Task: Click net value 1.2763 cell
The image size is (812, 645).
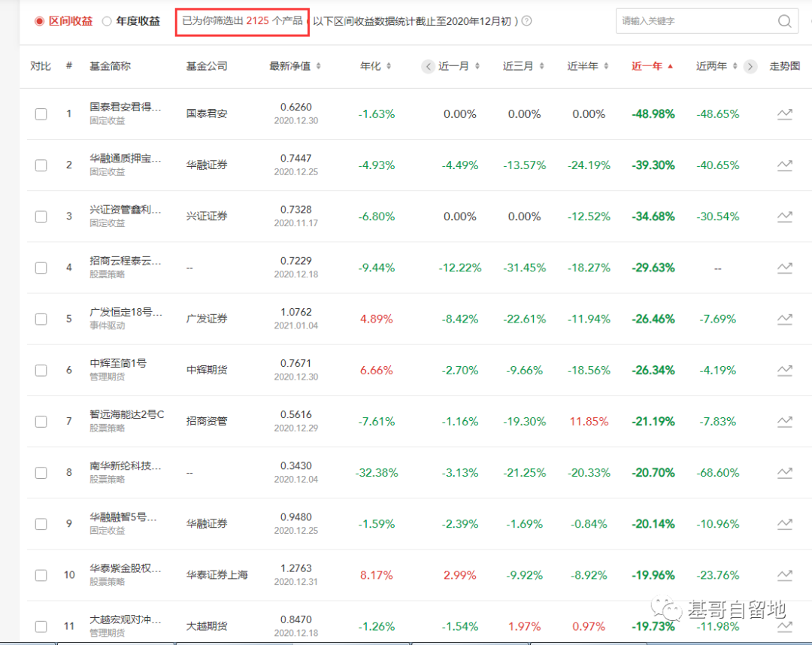Action: pyautogui.click(x=296, y=568)
